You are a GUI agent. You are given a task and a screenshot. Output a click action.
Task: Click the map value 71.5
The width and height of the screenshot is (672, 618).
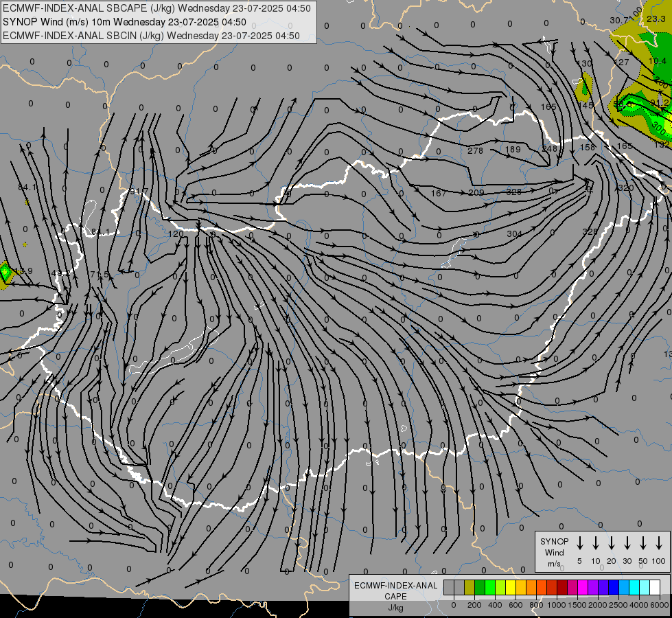[100, 275]
